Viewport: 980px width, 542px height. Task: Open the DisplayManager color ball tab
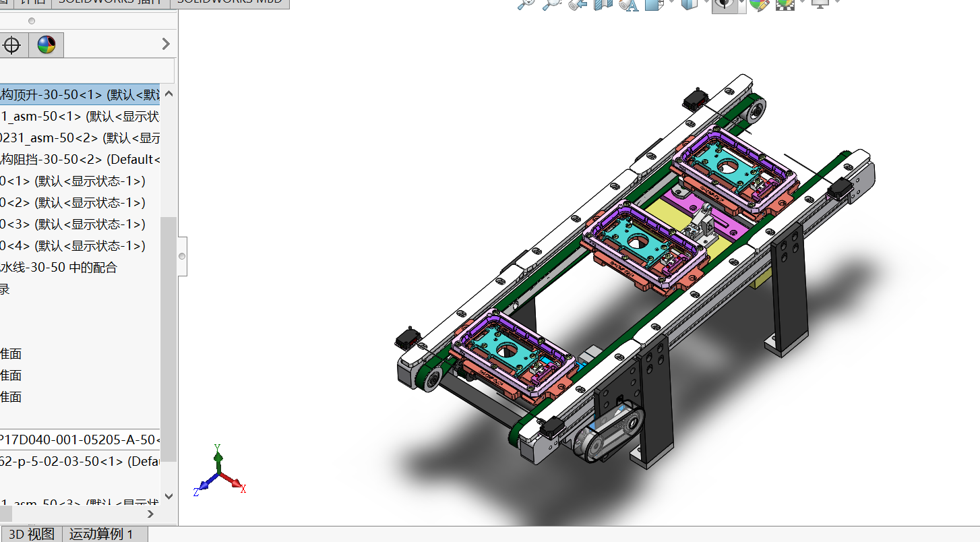(x=47, y=45)
